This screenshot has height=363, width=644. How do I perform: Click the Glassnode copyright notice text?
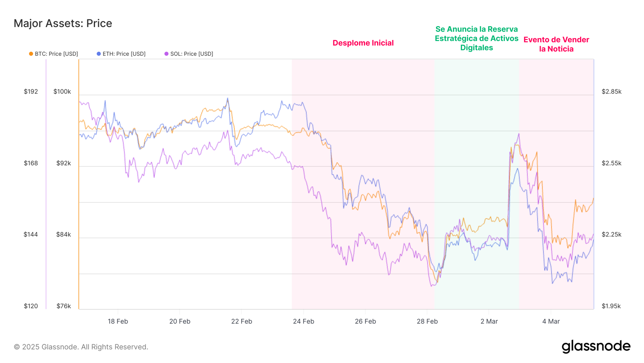pyautogui.click(x=81, y=347)
